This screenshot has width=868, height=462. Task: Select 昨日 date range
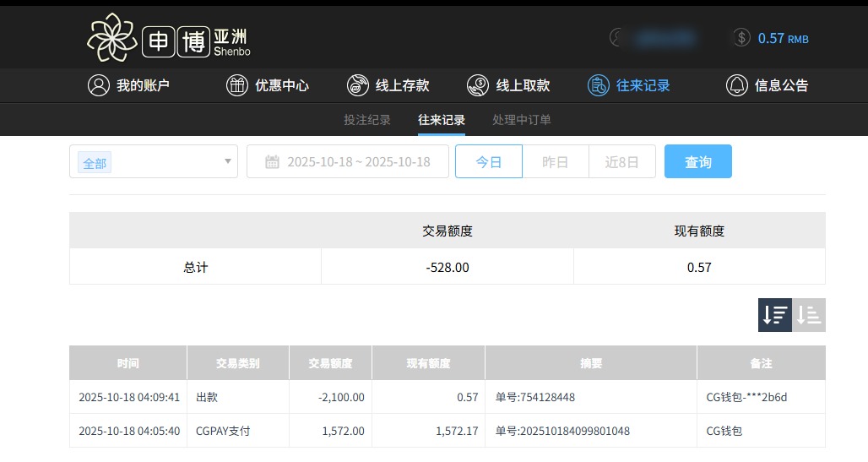click(x=556, y=161)
